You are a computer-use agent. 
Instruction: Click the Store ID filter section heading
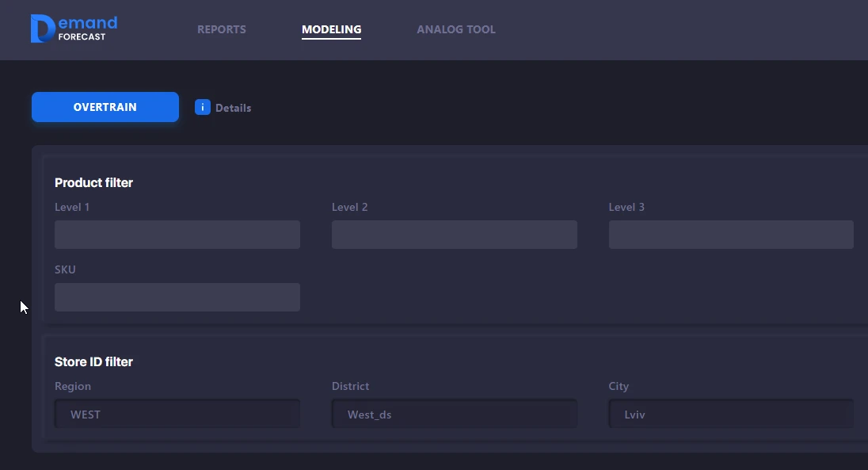(x=93, y=362)
